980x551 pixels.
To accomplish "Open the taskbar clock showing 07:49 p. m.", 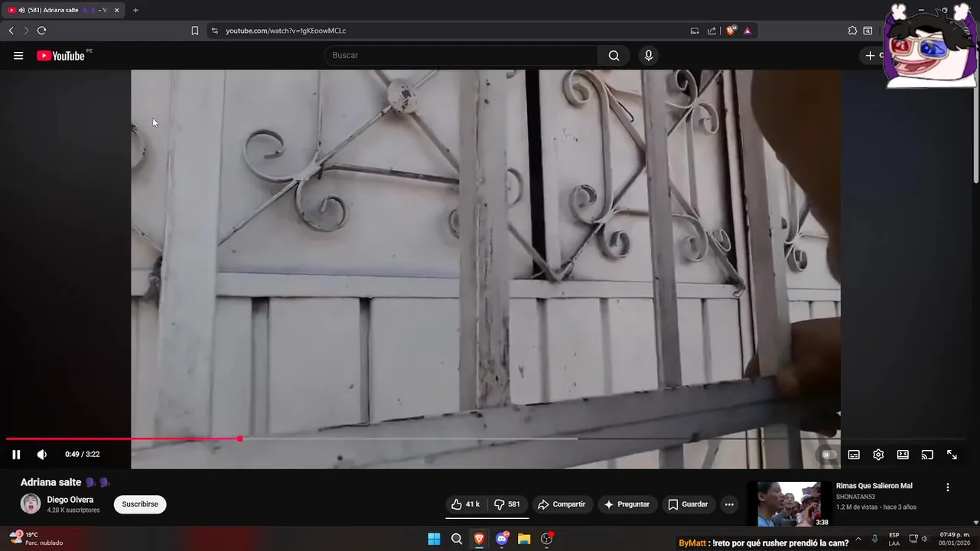I will 954,539.
